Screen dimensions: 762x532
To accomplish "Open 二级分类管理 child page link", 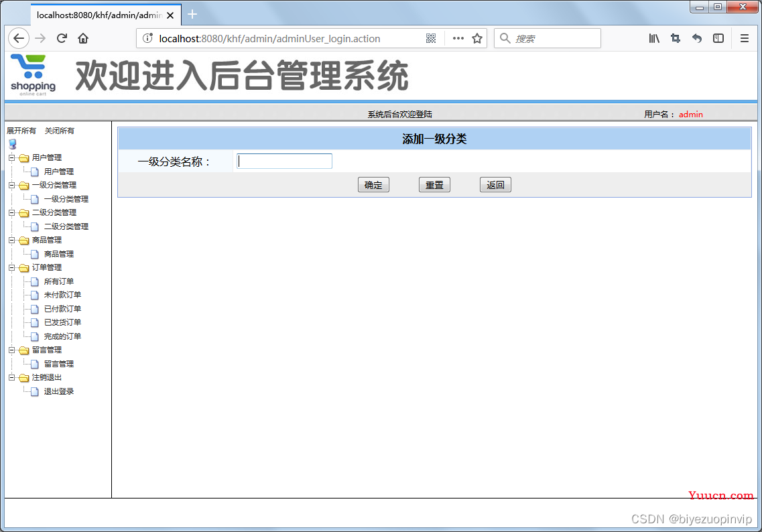I will click(66, 226).
